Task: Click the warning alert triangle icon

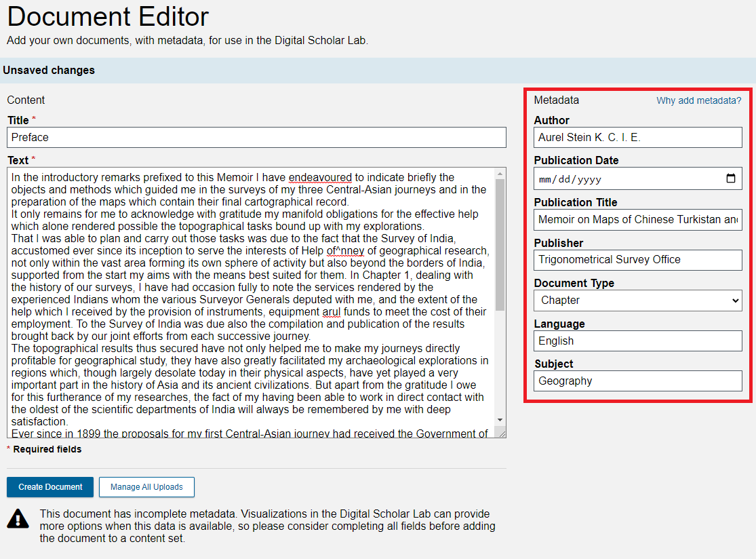Action: (18, 519)
